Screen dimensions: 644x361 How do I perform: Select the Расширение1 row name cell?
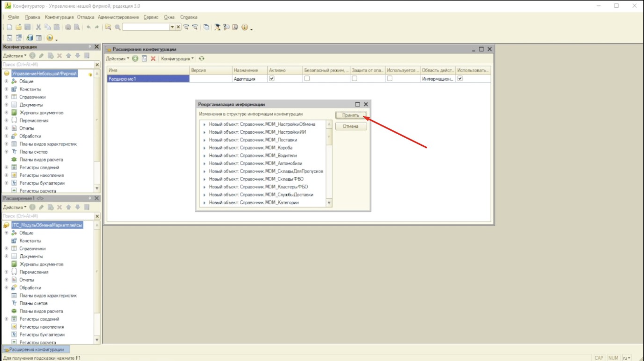pyautogui.click(x=148, y=79)
